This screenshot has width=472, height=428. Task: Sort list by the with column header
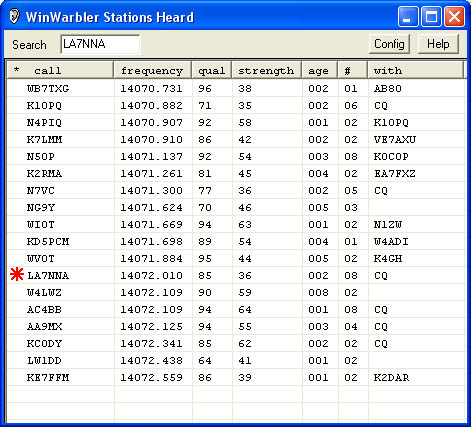[x=416, y=70]
